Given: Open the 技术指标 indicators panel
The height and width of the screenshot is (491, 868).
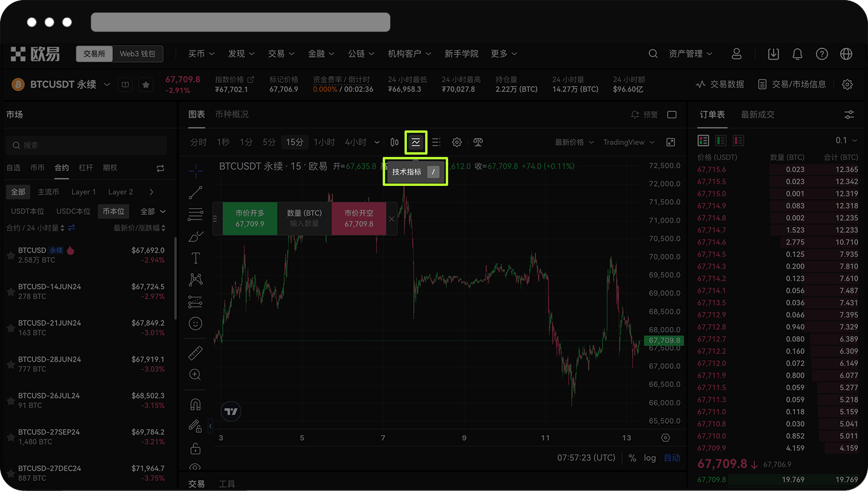Looking at the screenshot, I should pos(416,142).
